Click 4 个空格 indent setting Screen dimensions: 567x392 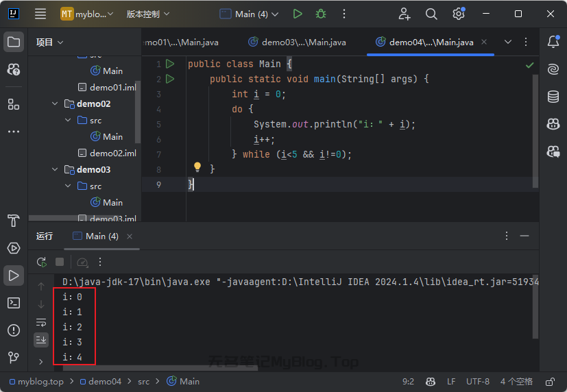click(x=516, y=382)
